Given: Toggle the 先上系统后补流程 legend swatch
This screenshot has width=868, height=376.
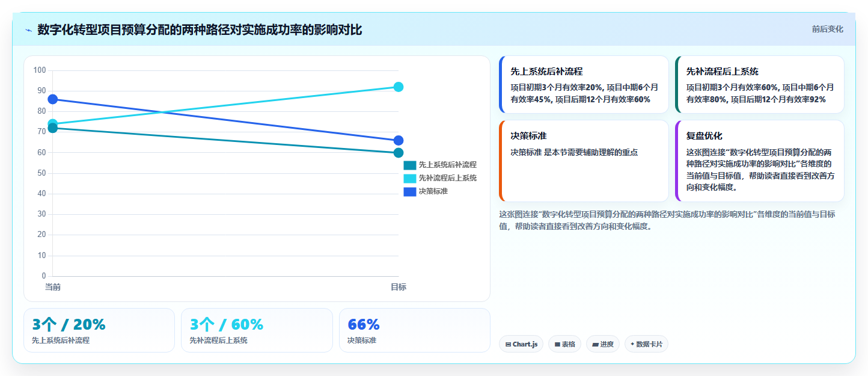Looking at the screenshot, I should [410, 165].
